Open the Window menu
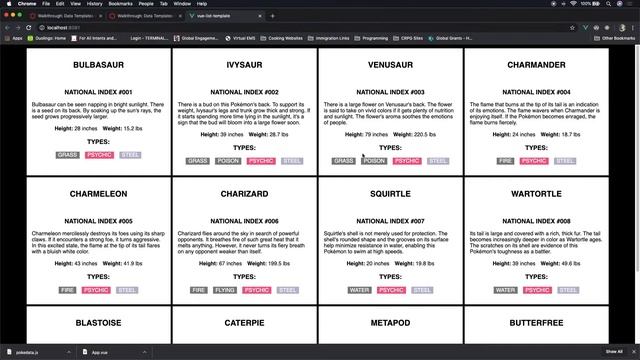640x360 pixels. click(182, 4)
